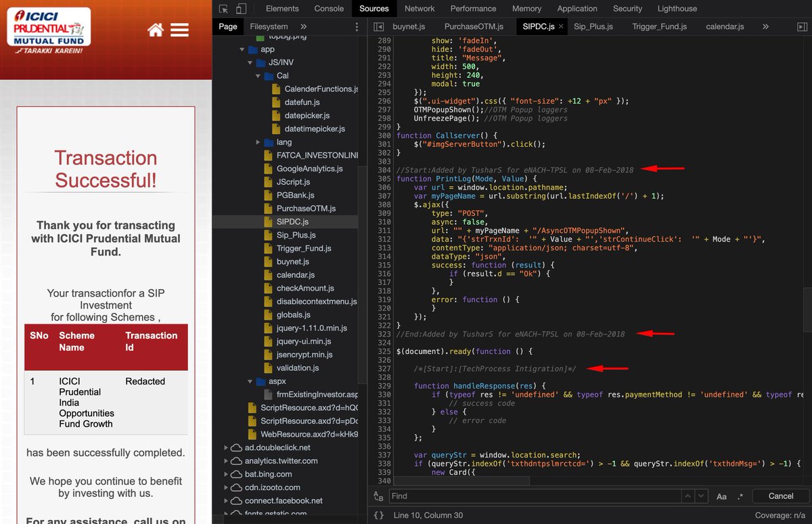Switch to the buynet.js editor tab
This screenshot has height=524, width=812.
(x=408, y=26)
